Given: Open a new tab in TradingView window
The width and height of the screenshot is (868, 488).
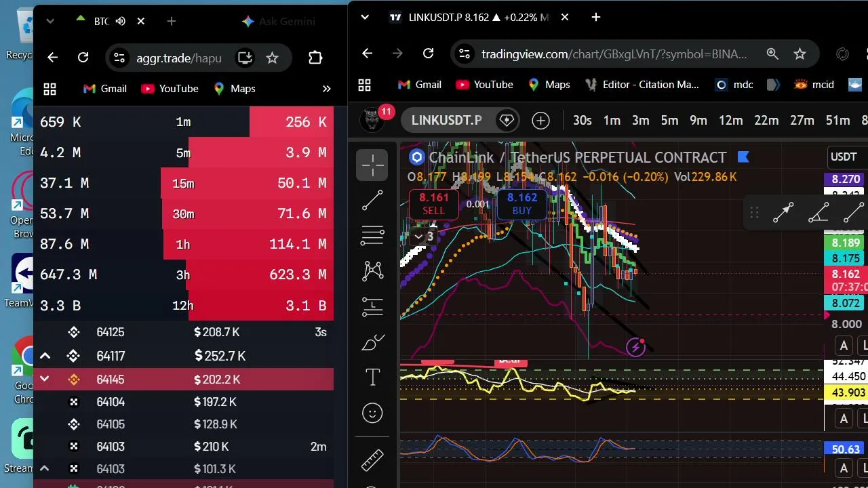Looking at the screenshot, I should point(595,17).
